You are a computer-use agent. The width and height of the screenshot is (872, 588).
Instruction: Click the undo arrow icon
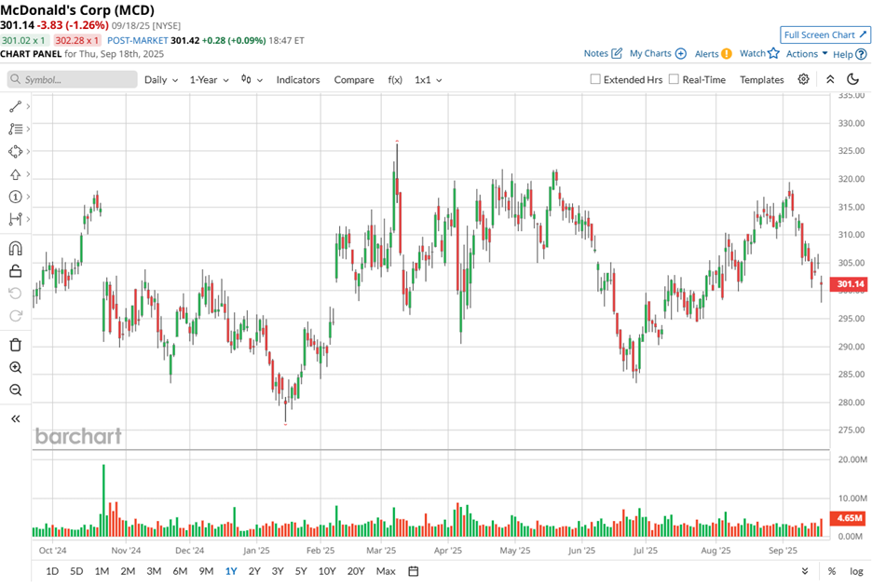pos(16,294)
